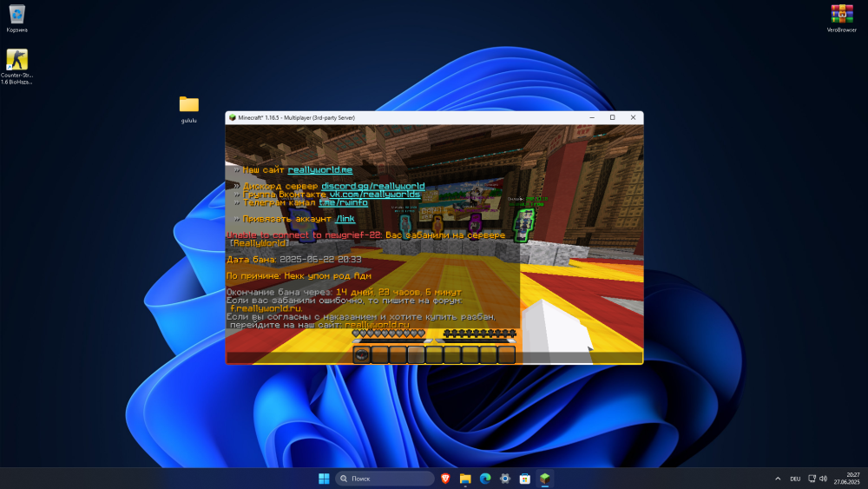Image resolution: width=868 pixels, height=489 pixels.
Task: Click the Minecraft 1.16.5 window title text
Action: pos(297,117)
